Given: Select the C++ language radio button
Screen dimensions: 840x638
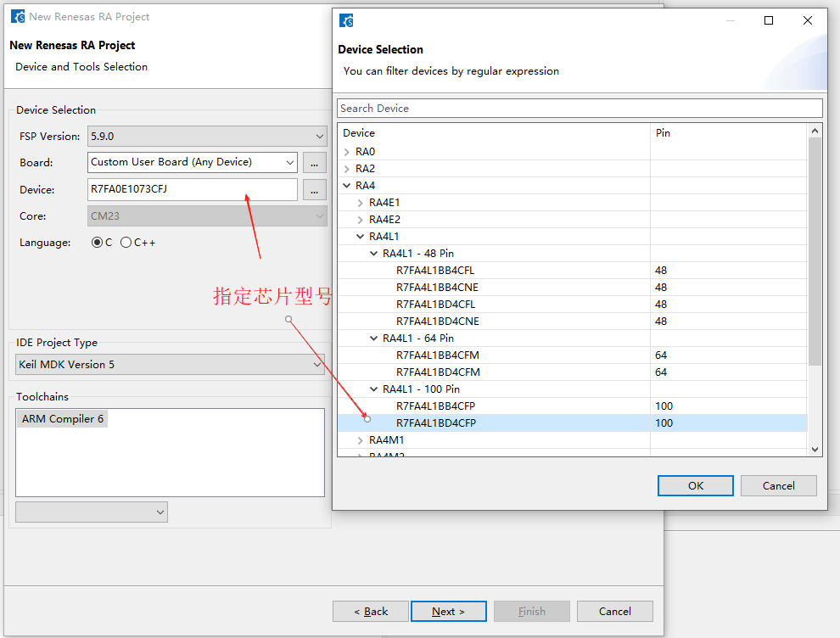Looking at the screenshot, I should [x=126, y=243].
